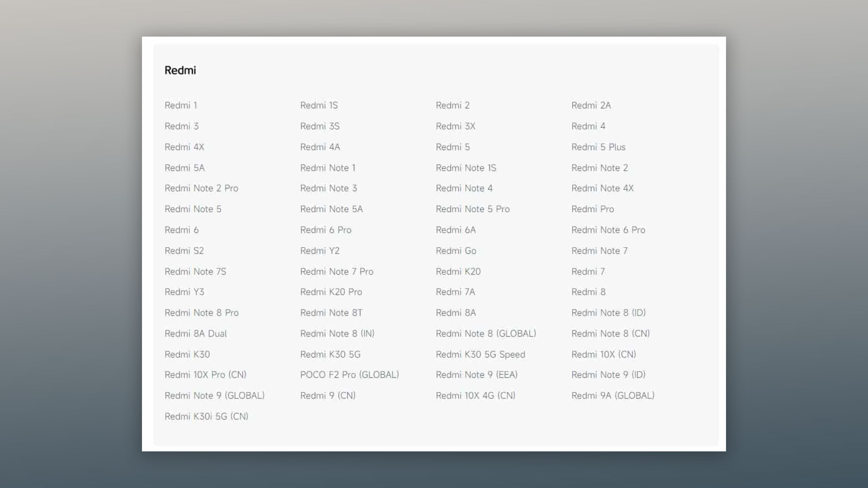Screen dimensions: 868x488
Task: Select Redmi K20 Pro device
Action: [x=331, y=292]
